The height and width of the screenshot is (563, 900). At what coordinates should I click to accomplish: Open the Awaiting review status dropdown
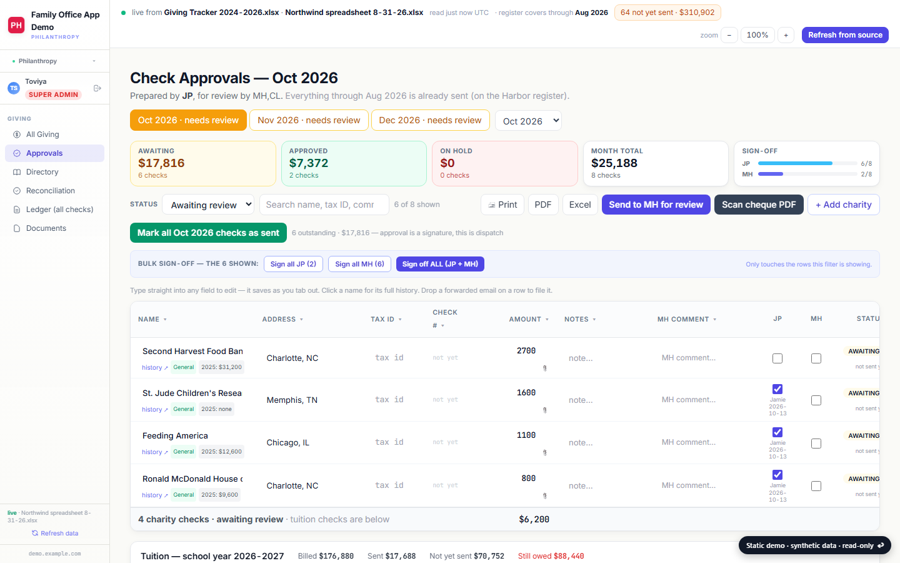click(x=208, y=205)
